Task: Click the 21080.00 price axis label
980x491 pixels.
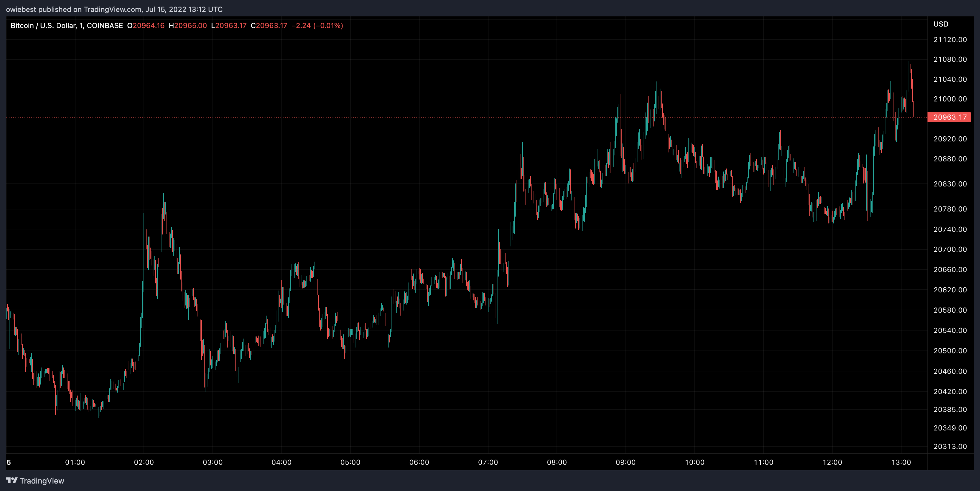Action: tap(950, 59)
